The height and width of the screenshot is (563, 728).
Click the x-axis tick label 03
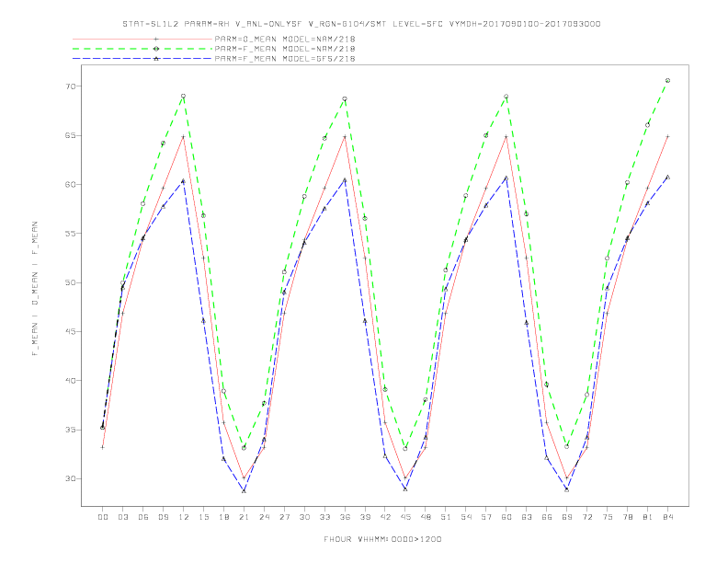[x=123, y=517]
